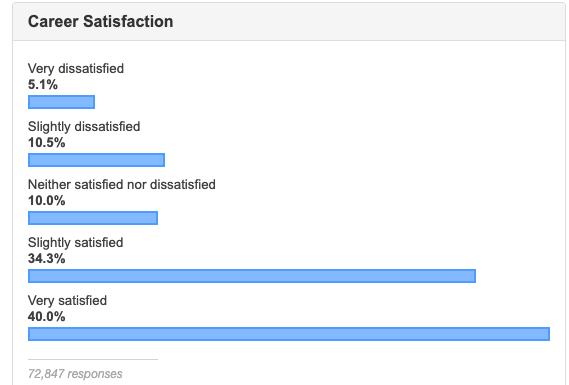Click the Very dissatisfied blue bar
The image size is (569, 385).
pyautogui.click(x=61, y=102)
